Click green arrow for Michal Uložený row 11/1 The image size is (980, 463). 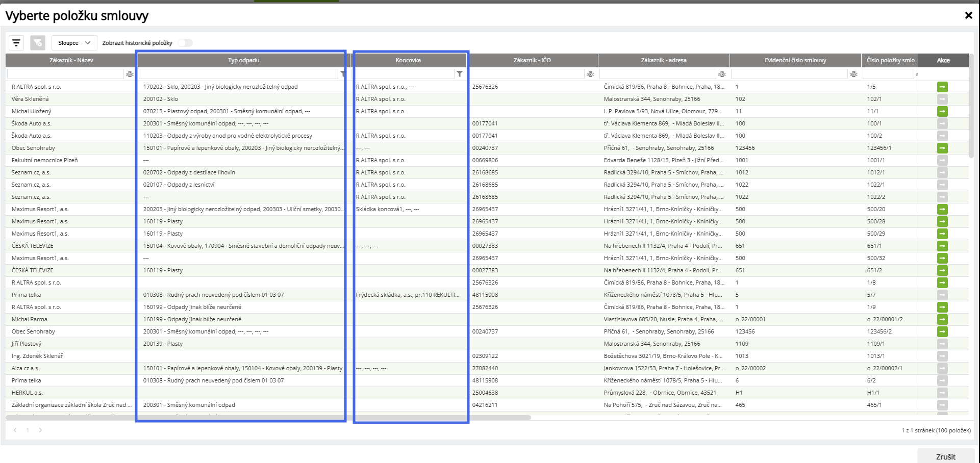point(942,111)
